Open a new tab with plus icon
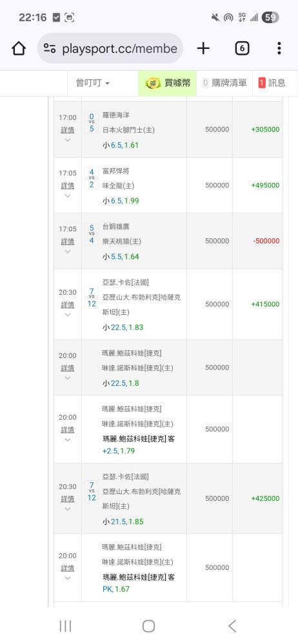 click(203, 48)
